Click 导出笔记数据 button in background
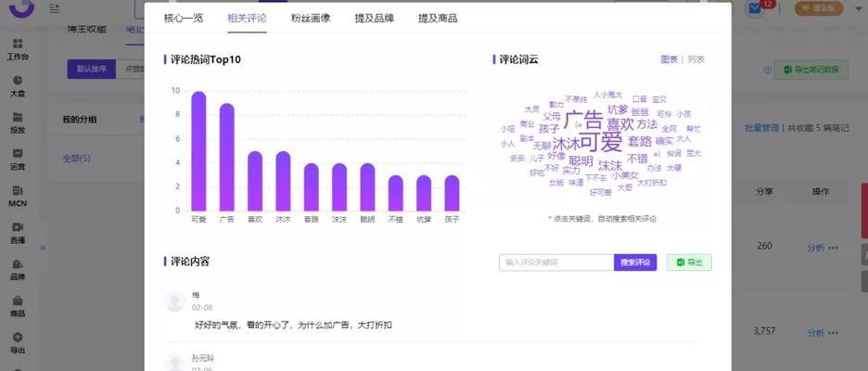The image size is (868, 371). coord(811,70)
